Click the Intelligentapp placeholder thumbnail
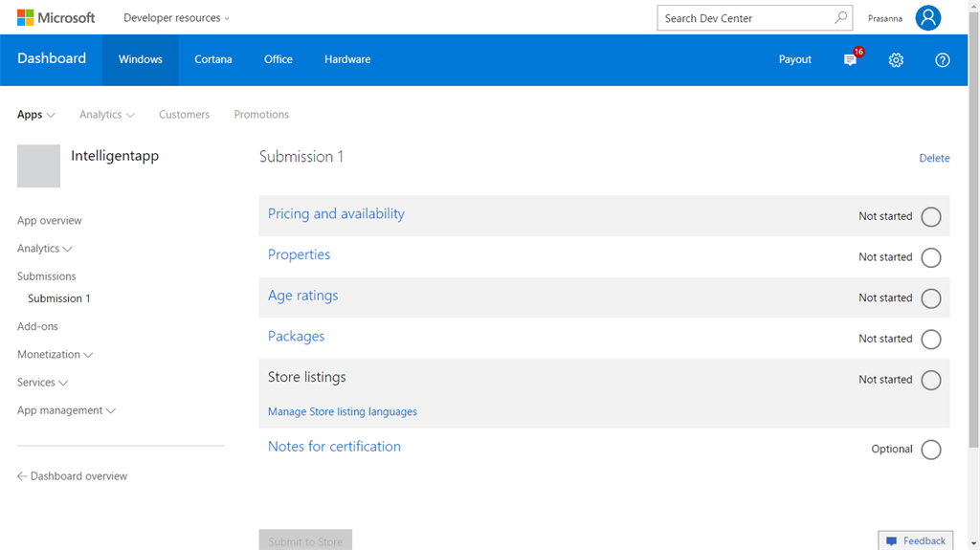The width and height of the screenshot is (980, 550). click(38, 166)
